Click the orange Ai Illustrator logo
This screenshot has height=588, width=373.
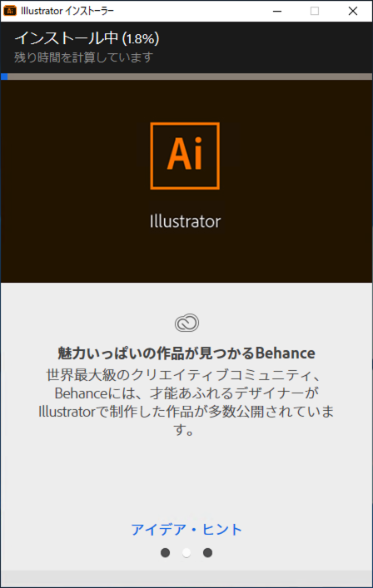(185, 156)
